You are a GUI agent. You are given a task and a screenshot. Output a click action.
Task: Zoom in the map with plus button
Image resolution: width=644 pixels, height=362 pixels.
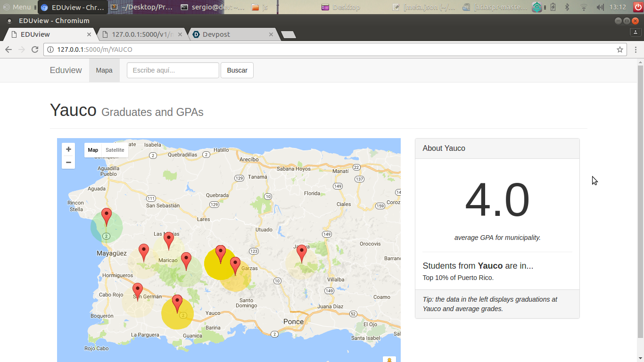tap(68, 149)
